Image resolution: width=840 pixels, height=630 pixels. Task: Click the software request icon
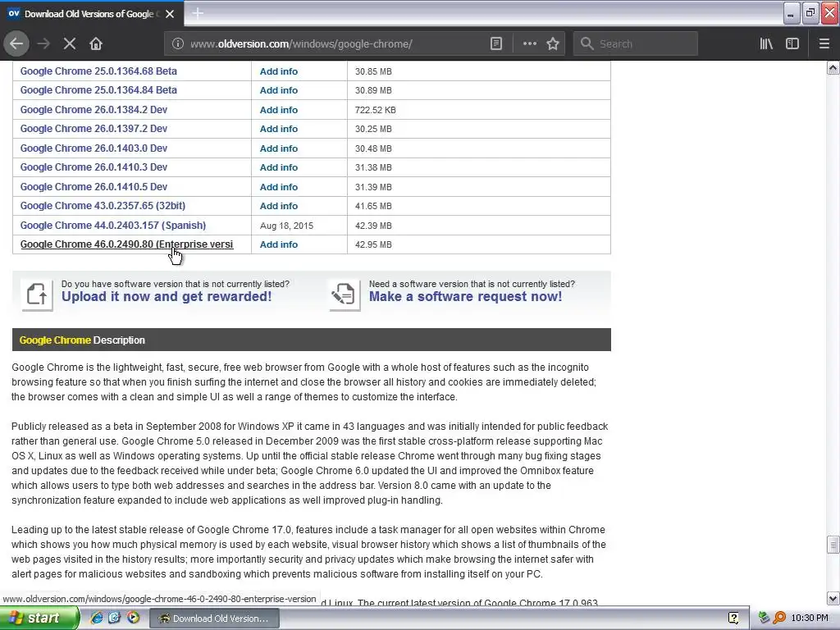[x=345, y=294]
